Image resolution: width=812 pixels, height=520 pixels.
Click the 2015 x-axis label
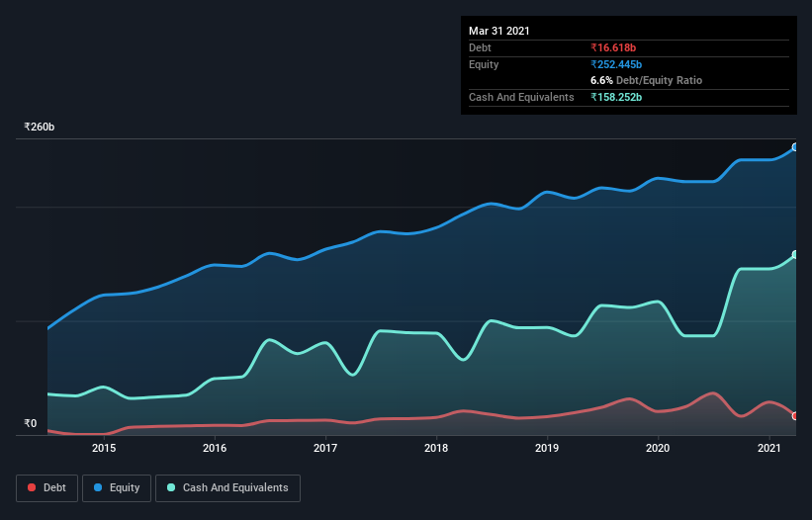tap(104, 448)
